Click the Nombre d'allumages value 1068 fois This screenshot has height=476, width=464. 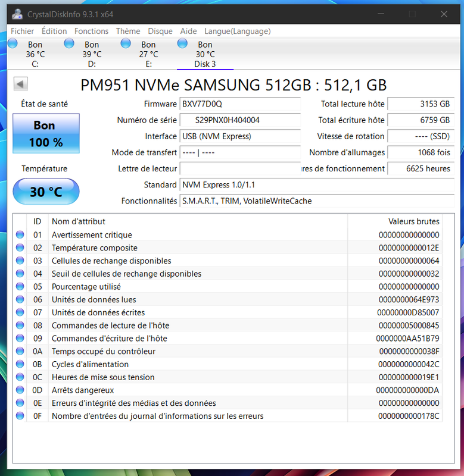coord(421,152)
